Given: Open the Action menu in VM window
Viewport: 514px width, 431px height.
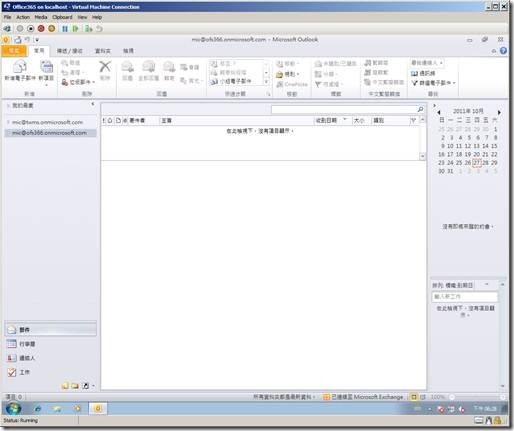Looking at the screenshot, I should [23, 17].
